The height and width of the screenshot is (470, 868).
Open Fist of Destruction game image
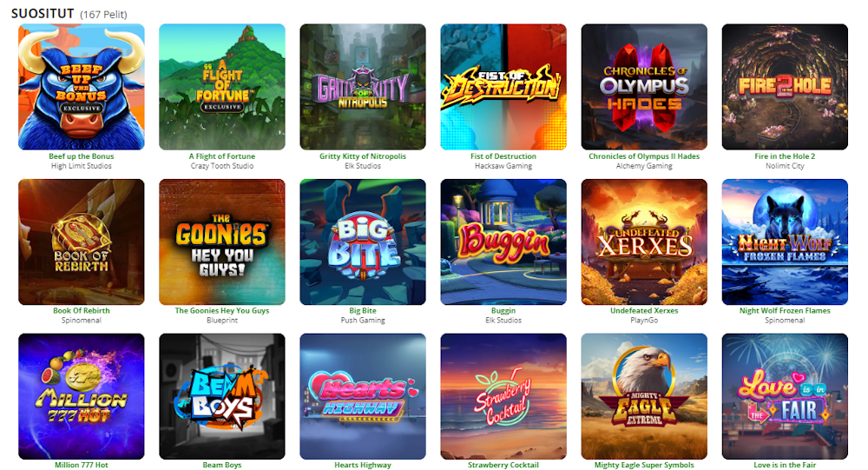[x=503, y=87]
